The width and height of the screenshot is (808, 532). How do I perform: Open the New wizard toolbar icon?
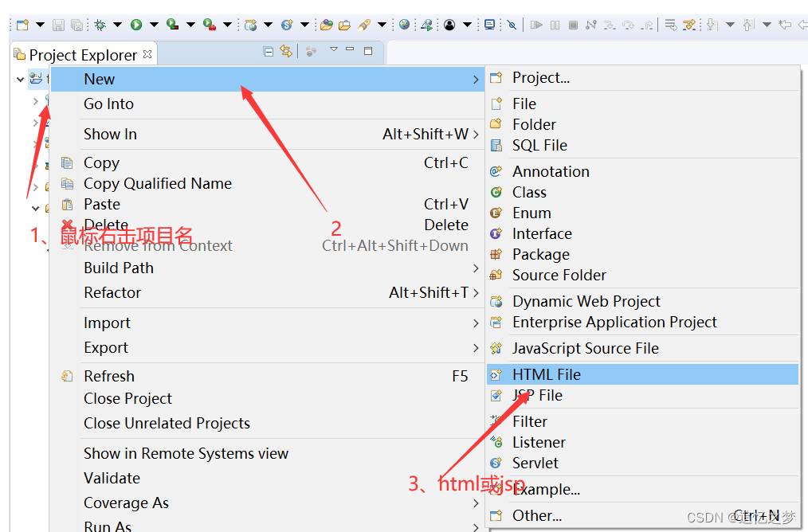[x=21, y=24]
